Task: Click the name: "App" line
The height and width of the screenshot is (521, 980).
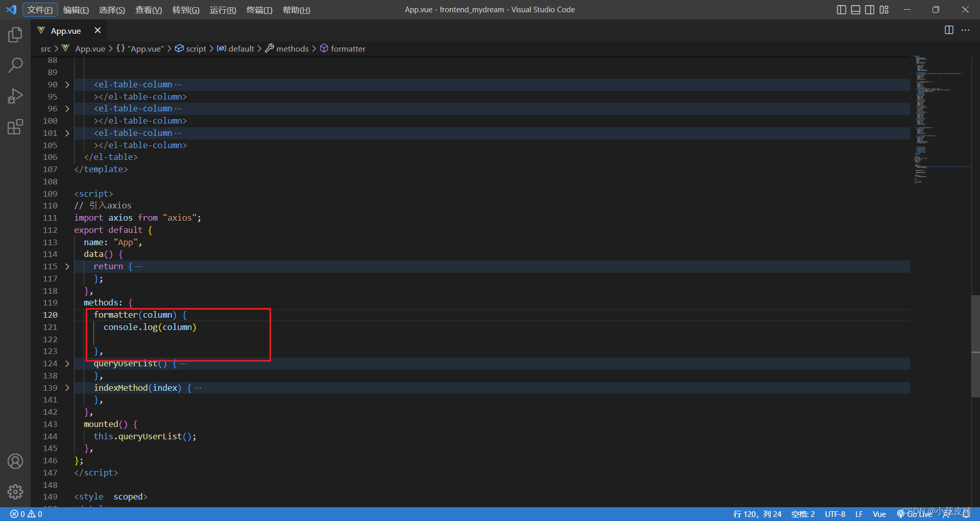Action: click(113, 243)
